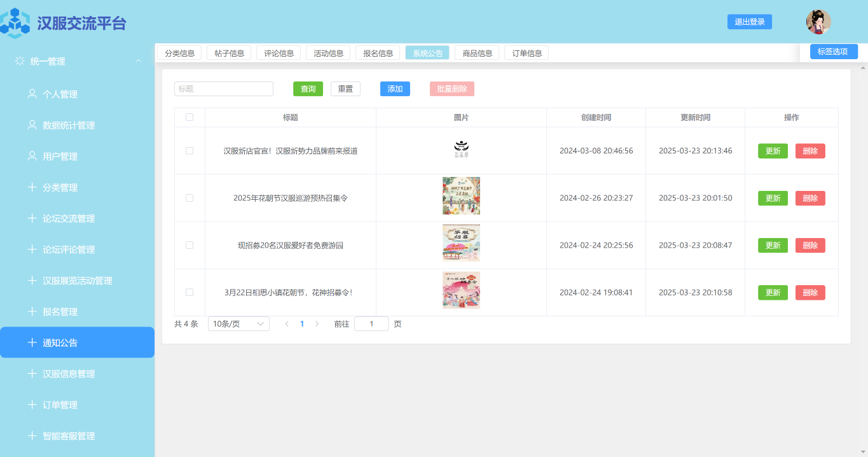Click the plus icon beside 论坛交流管理
This screenshot has width=868, height=457.
32,218
